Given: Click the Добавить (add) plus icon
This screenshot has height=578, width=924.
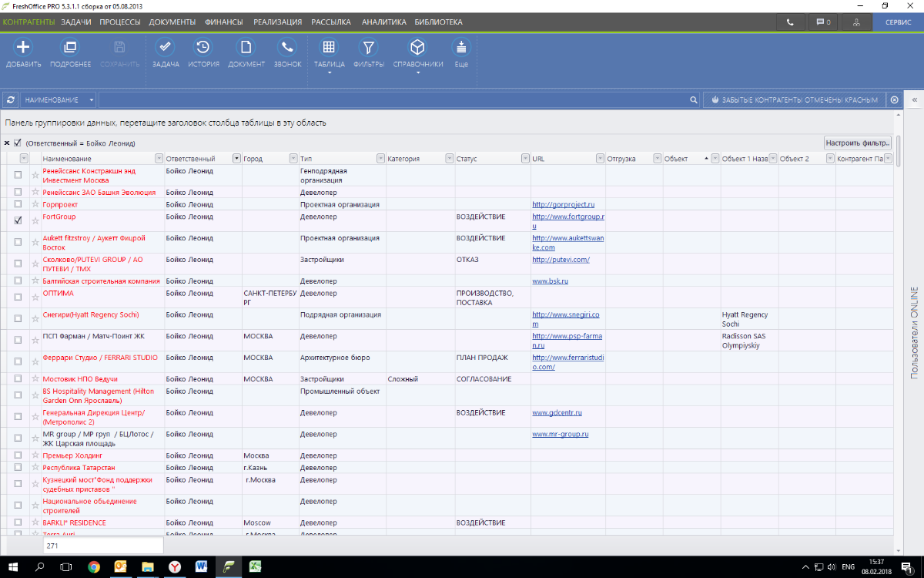Looking at the screenshot, I should pos(23,48).
